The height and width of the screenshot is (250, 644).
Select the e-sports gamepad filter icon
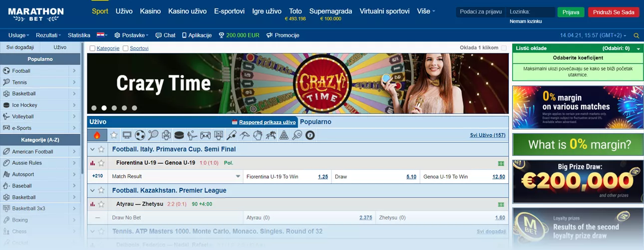tap(205, 135)
